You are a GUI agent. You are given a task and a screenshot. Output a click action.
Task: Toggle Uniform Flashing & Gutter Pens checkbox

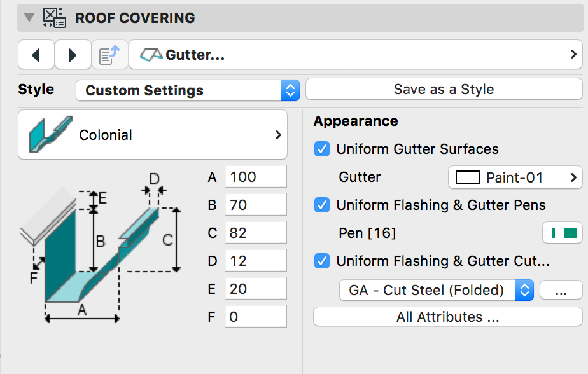tap(323, 205)
